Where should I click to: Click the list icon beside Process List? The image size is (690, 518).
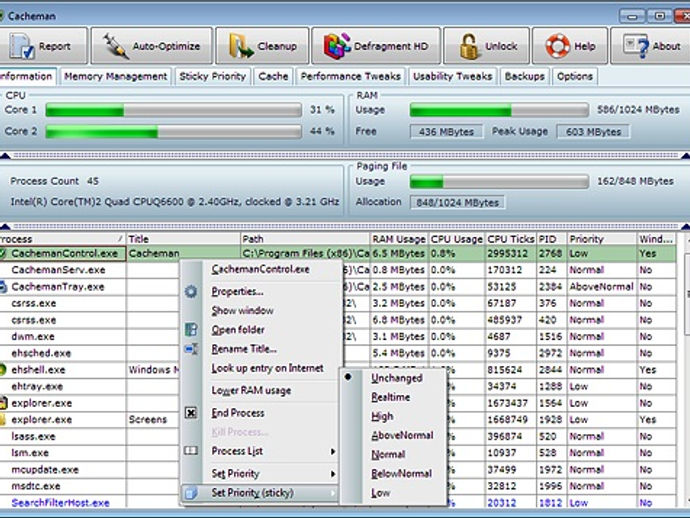191,451
